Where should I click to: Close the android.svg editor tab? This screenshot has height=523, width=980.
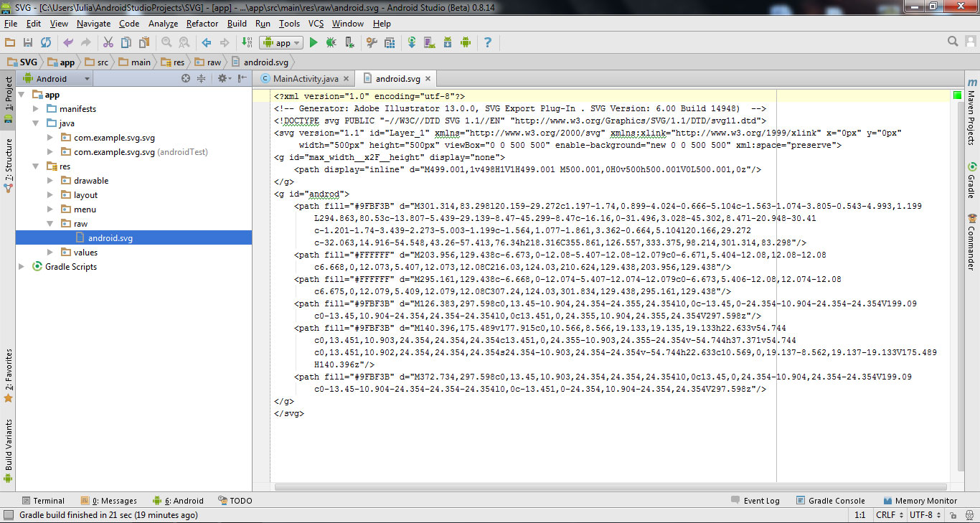coord(428,79)
